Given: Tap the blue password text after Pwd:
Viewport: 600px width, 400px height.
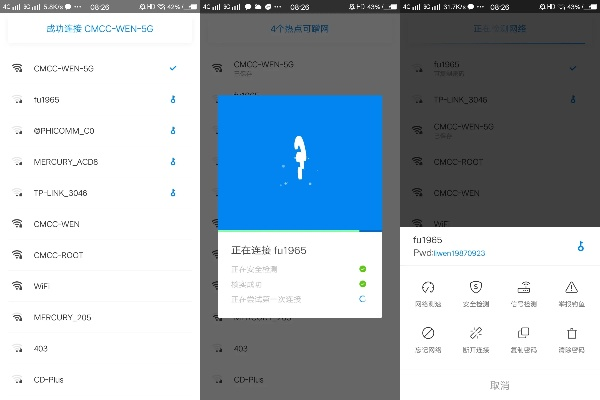Looking at the screenshot, I should 458,253.
